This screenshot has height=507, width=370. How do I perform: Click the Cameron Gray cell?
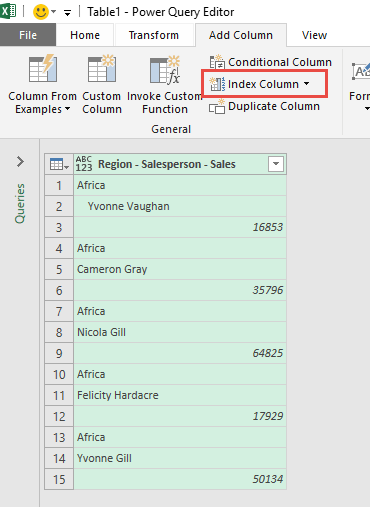(180, 269)
